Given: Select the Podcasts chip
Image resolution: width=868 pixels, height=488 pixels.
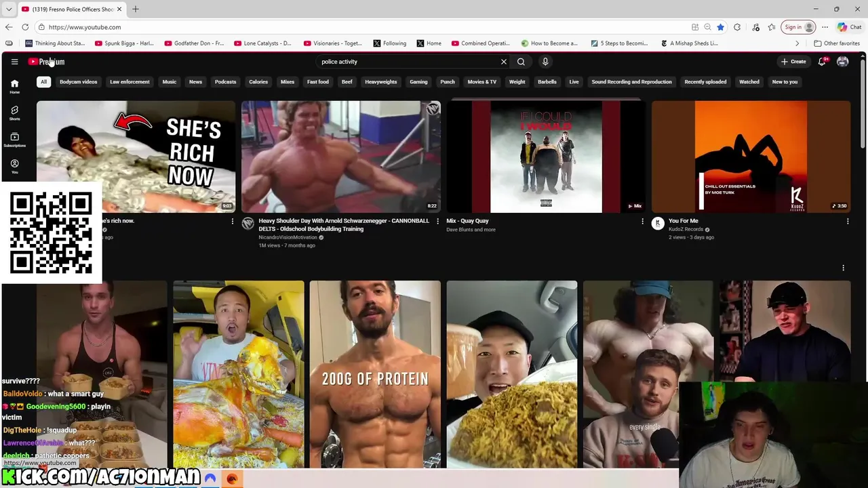Looking at the screenshot, I should pyautogui.click(x=225, y=82).
